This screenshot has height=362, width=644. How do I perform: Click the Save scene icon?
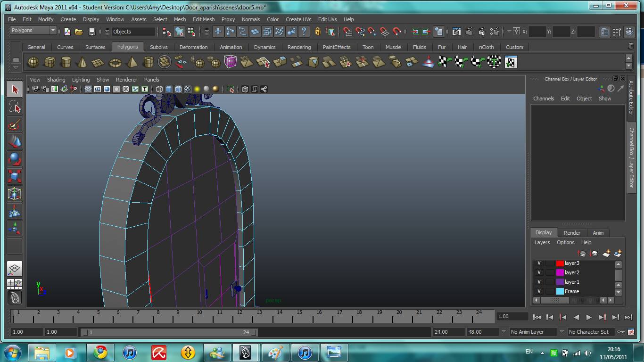[x=92, y=32]
